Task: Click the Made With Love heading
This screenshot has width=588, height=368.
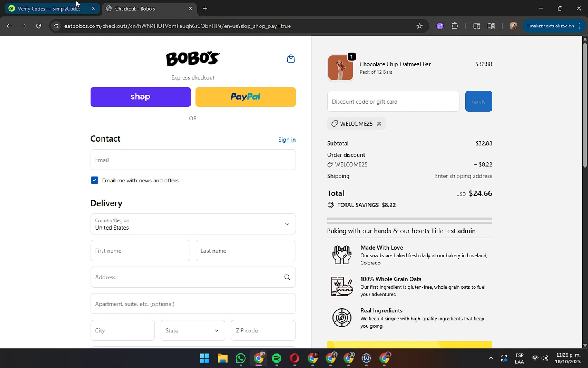Action: [x=382, y=248]
